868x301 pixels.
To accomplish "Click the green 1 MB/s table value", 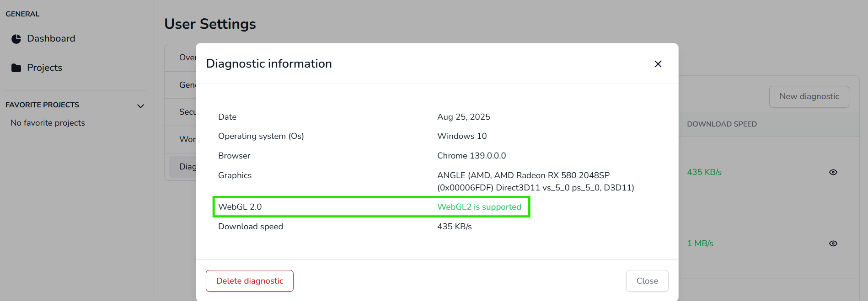I will click(x=700, y=243).
